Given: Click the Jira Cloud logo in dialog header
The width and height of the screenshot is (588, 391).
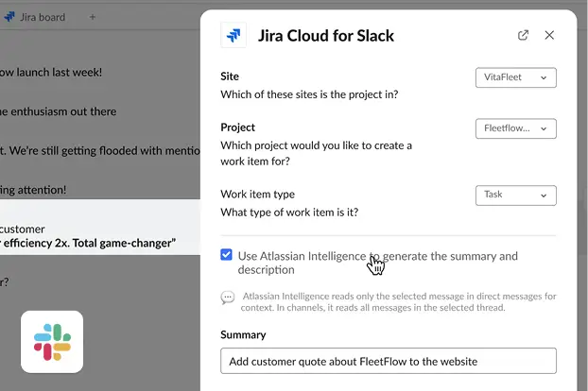Looking at the screenshot, I should click(233, 36).
